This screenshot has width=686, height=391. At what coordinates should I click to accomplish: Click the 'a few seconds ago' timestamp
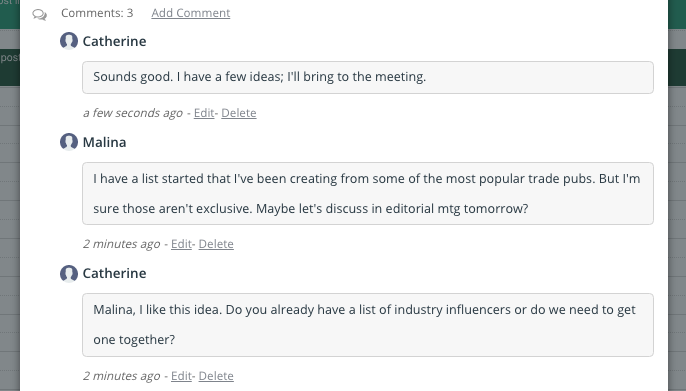coord(133,113)
